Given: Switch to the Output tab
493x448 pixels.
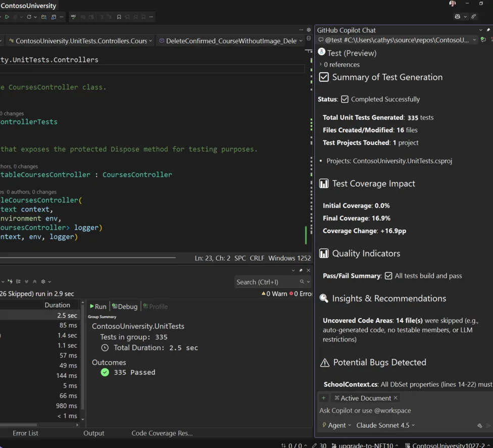Looking at the screenshot, I should pos(93,433).
